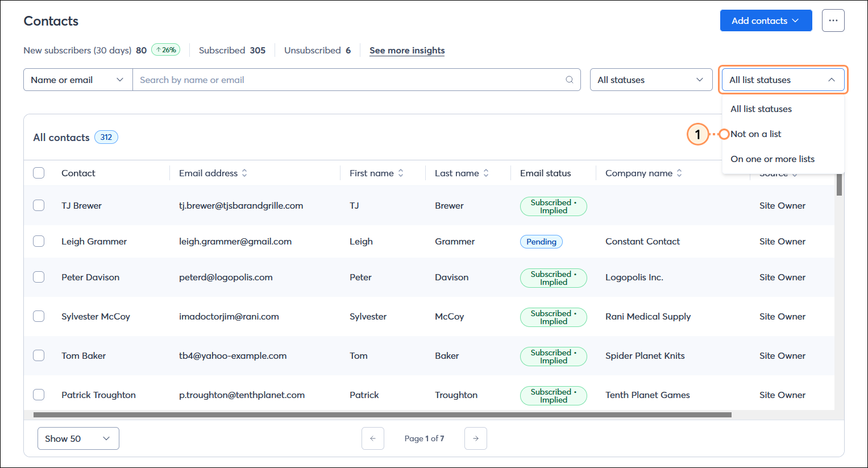Select all contacts with the header checkbox
The height and width of the screenshot is (468, 868).
point(38,173)
